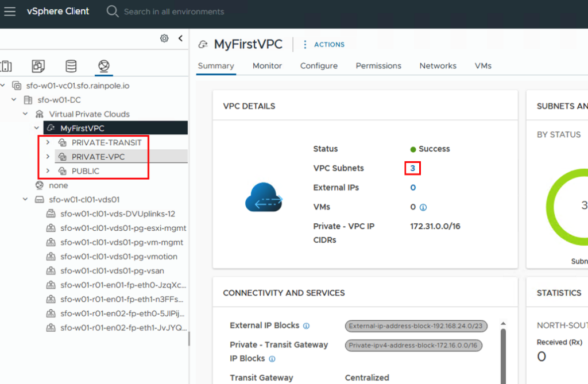Image resolution: width=588 pixels, height=384 pixels.
Task: Click info icon beside External IP Blocks
Action: tap(306, 326)
